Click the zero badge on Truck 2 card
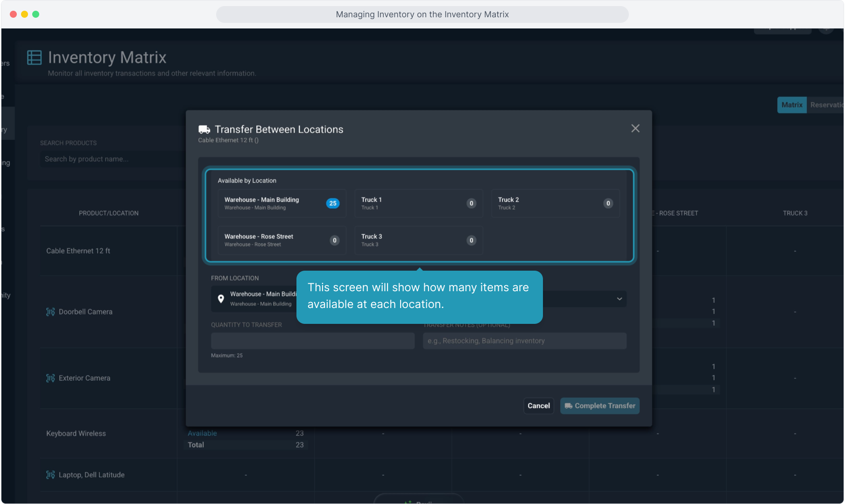This screenshot has height=504, width=845. pyautogui.click(x=608, y=203)
